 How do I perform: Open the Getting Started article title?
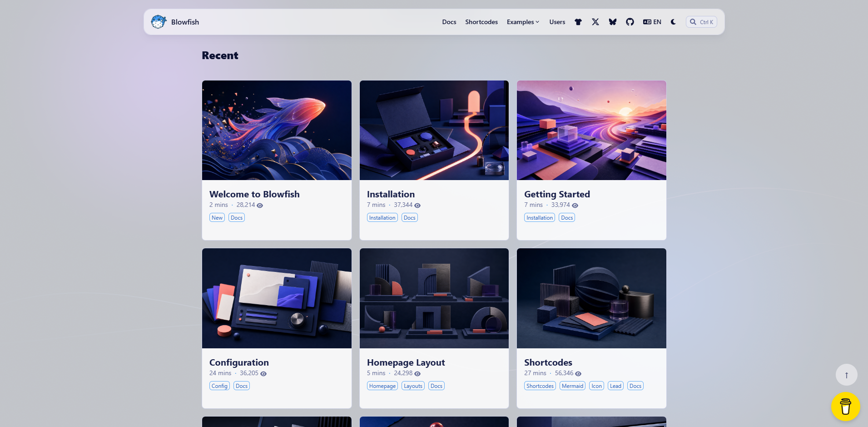point(557,194)
